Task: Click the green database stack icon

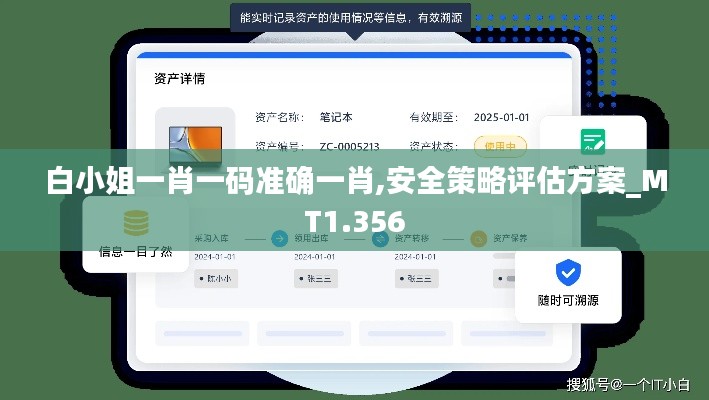Action: point(135,222)
